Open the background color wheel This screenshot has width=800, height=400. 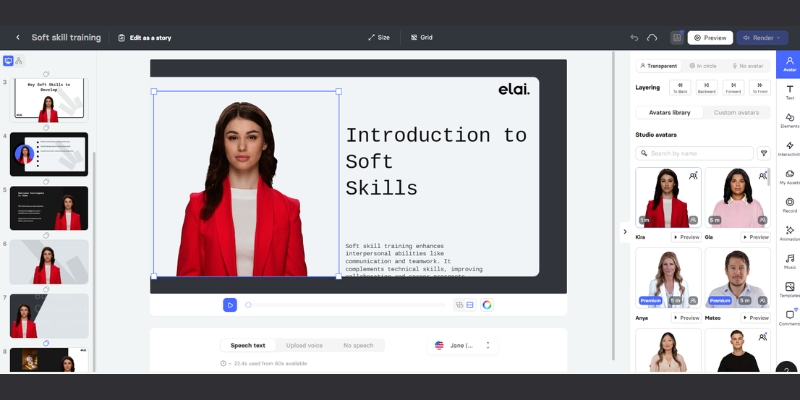(487, 305)
